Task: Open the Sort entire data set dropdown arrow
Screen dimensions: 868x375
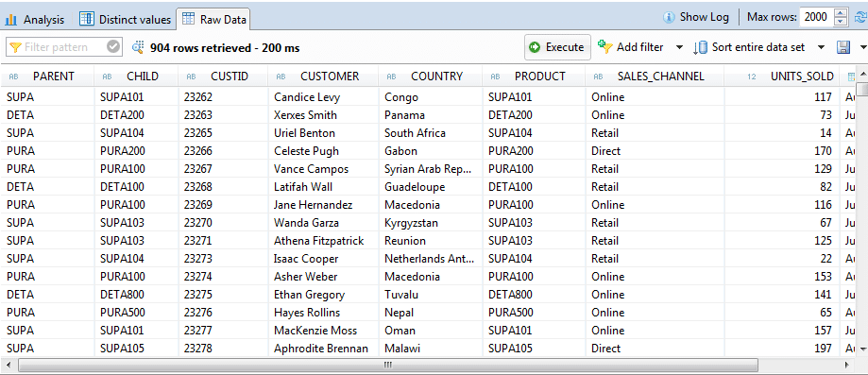Action: tap(821, 47)
